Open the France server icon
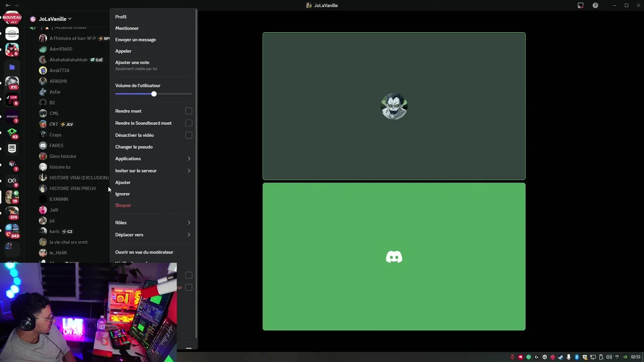Viewport: 644px width, 362px height. tap(12, 34)
